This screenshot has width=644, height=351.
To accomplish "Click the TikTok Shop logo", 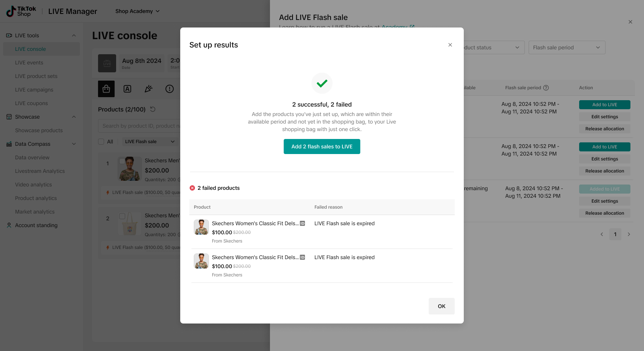I will point(21,11).
